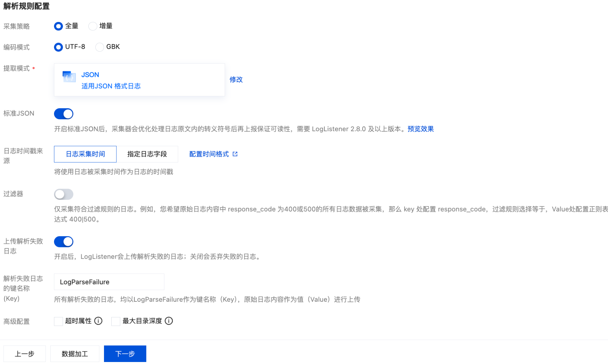The height and width of the screenshot is (364, 608).
Task: Select the 增量 collection strategy
Action: [93, 26]
